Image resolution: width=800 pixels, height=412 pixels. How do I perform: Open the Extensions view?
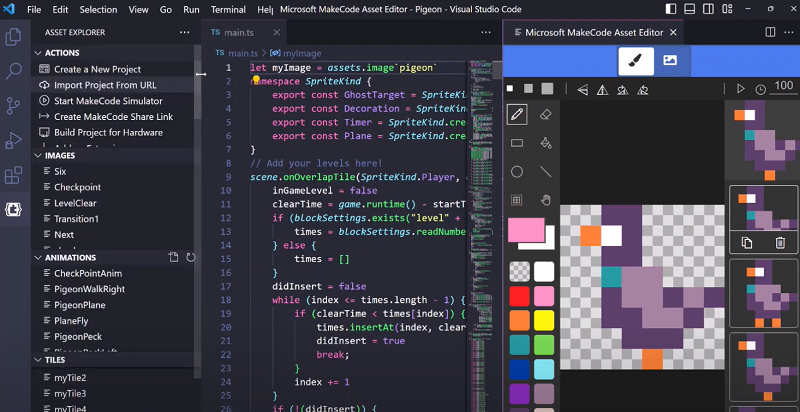pyautogui.click(x=13, y=175)
